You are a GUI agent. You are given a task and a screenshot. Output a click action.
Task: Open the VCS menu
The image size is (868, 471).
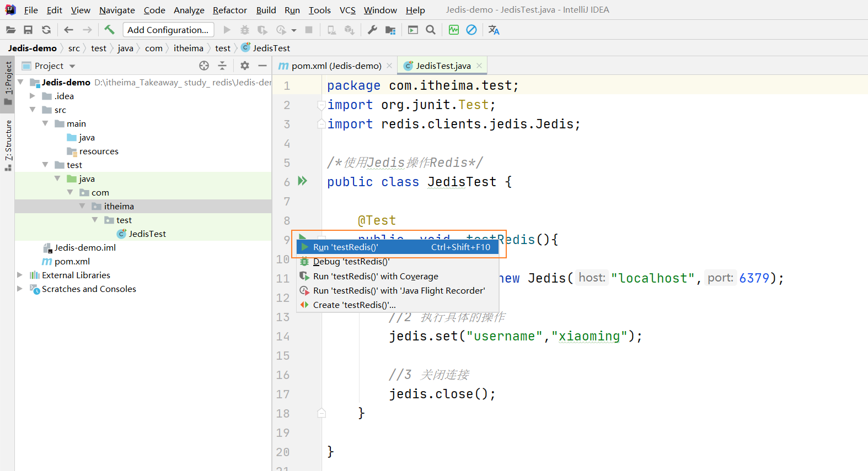point(347,10)
